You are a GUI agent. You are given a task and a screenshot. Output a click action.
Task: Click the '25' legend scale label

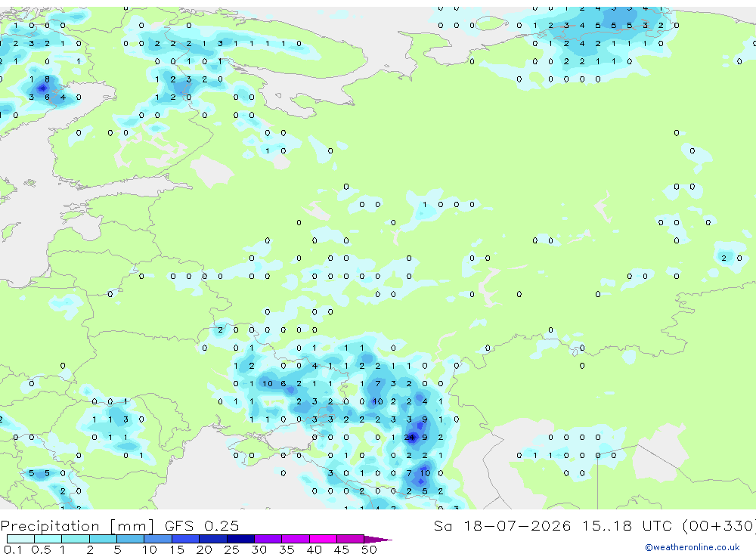[232, 549]
